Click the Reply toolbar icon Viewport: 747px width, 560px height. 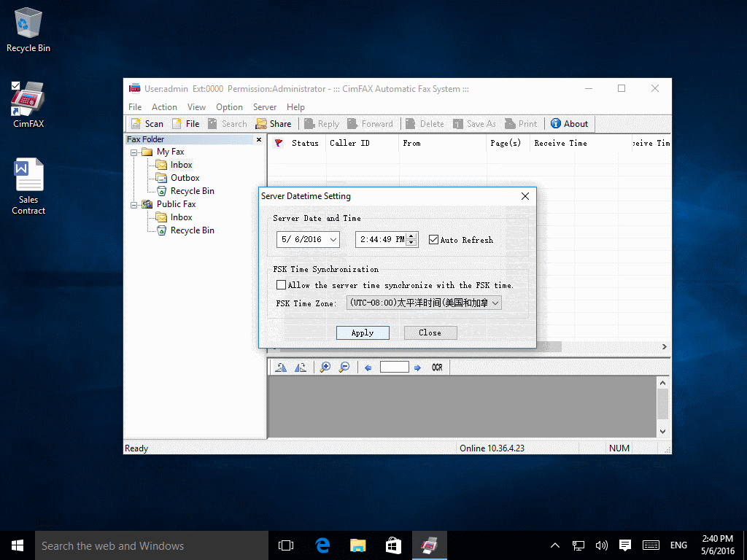point(322,124)
